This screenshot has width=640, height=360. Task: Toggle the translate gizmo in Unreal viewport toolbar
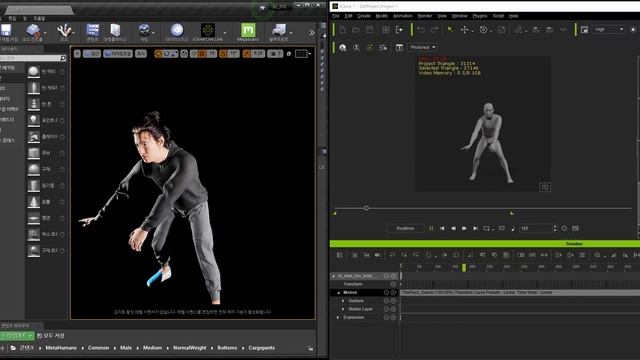click(158, 54)
